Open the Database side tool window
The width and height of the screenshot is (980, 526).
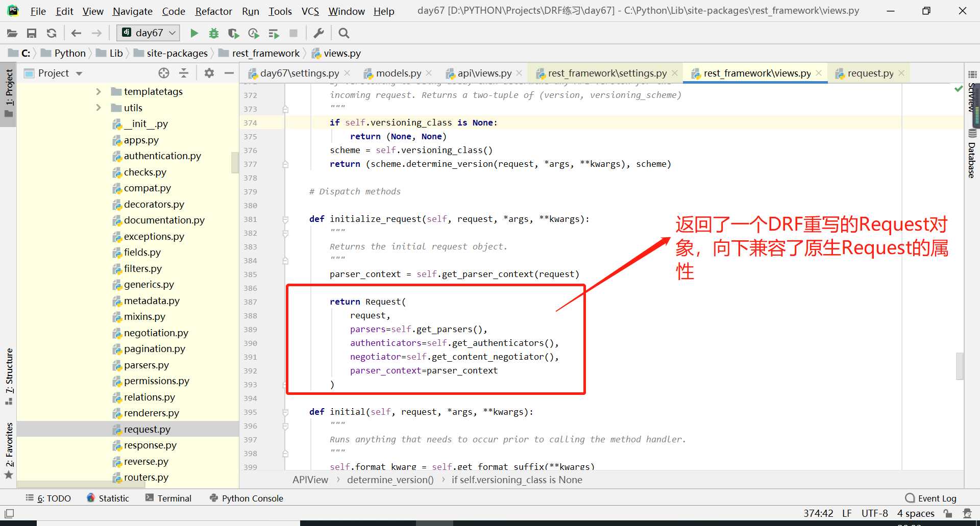point(972,154)
